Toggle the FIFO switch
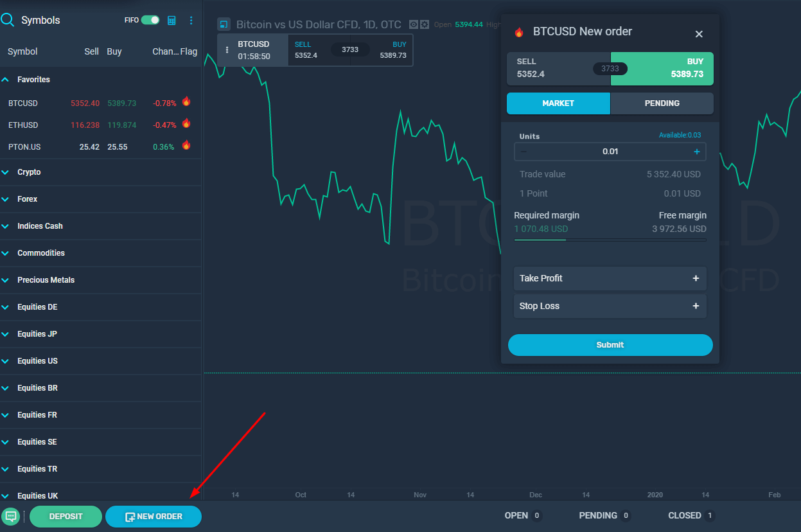Image resolution: width=801 pixels, height=532 pixels. tap(150, 20)
